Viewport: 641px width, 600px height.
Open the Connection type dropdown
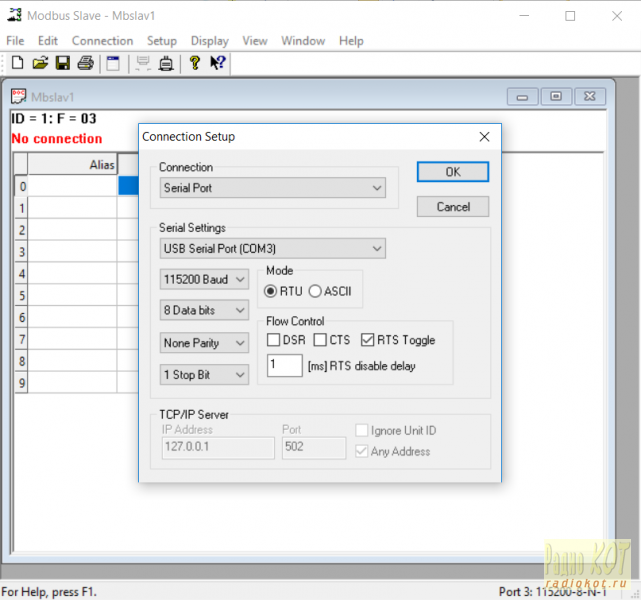tap(273, 188)
